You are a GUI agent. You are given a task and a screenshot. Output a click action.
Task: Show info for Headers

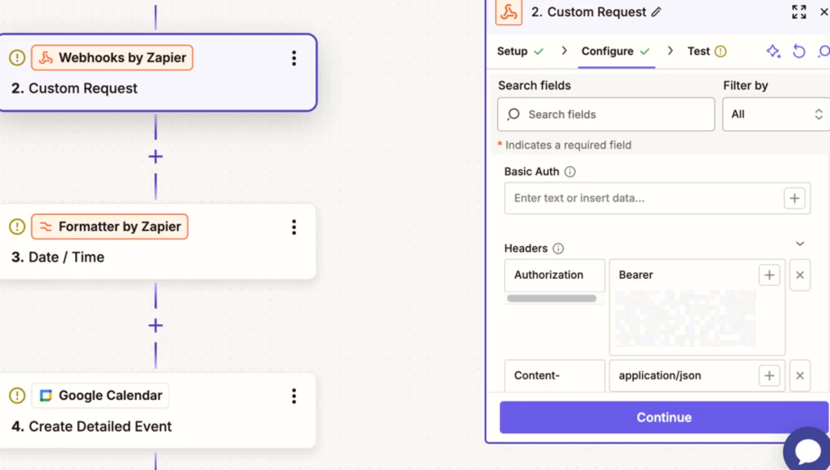(x=558, y=248)
